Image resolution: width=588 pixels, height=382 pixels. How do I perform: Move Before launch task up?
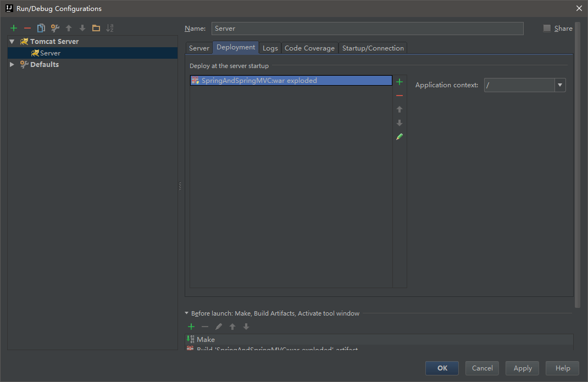[232, 327]
